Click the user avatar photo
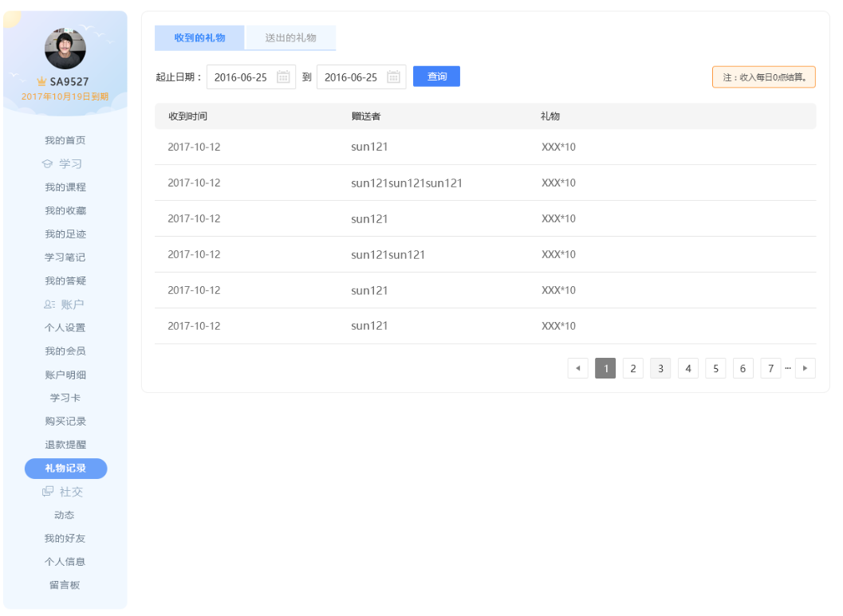The image size is (843, 616). point(65,49)
